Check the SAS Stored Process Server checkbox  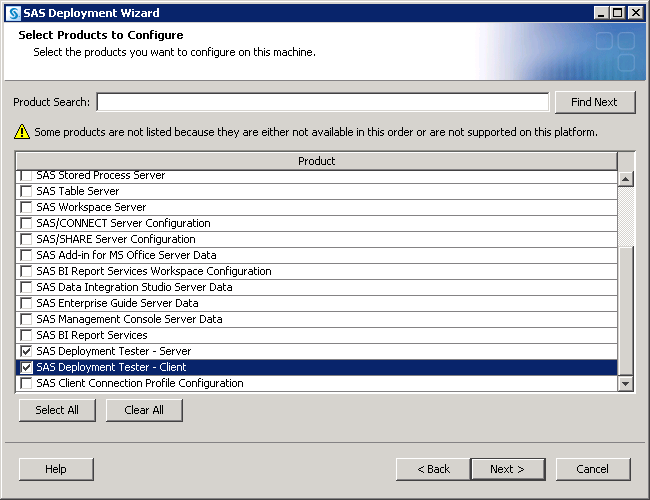click(26, 176)
